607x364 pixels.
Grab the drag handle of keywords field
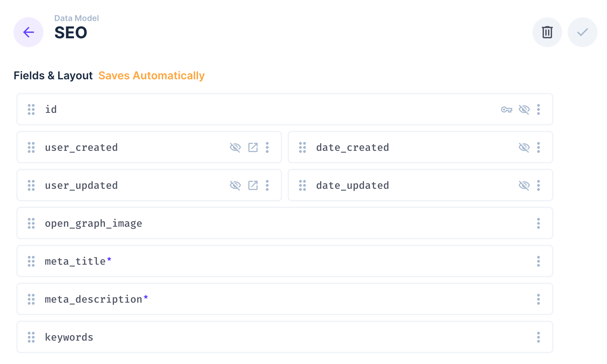pyautogui.click(x=31, y=337)
